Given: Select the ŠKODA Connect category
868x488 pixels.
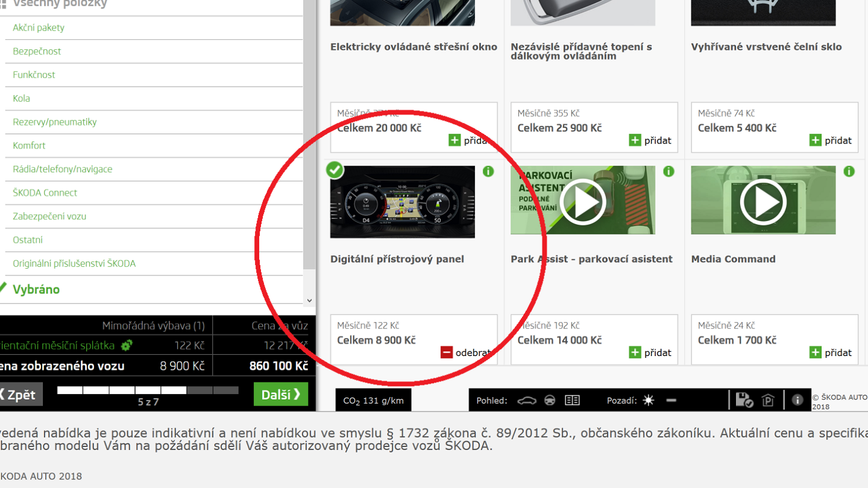Looking at the screenshot, I should pos(45,192).
